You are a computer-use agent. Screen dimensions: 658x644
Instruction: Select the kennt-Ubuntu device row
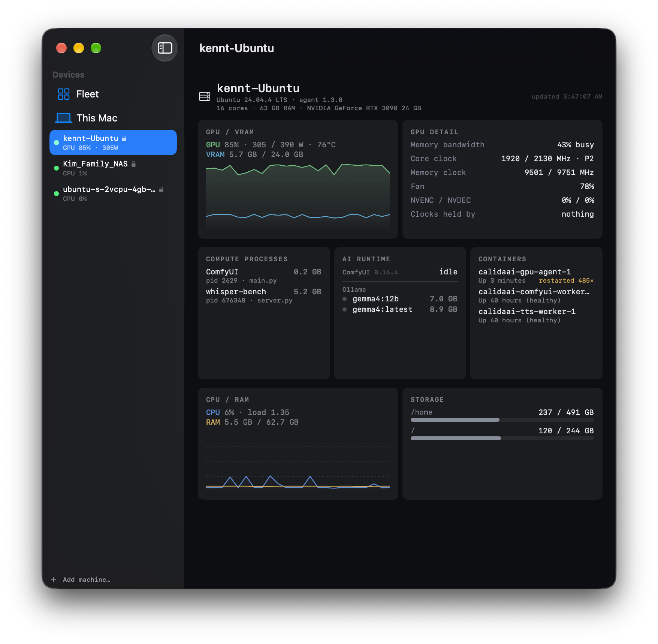[x=113, y=142]
